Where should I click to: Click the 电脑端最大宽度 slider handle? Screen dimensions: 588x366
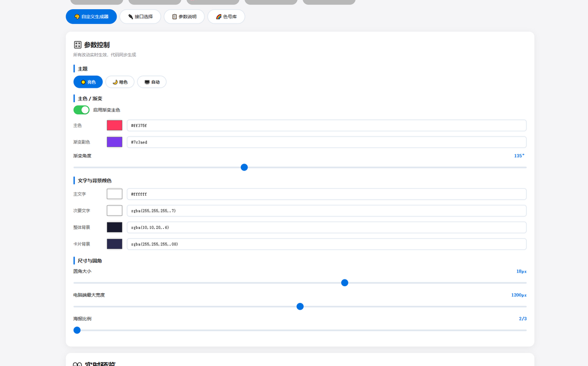click(x=300, y=306)
